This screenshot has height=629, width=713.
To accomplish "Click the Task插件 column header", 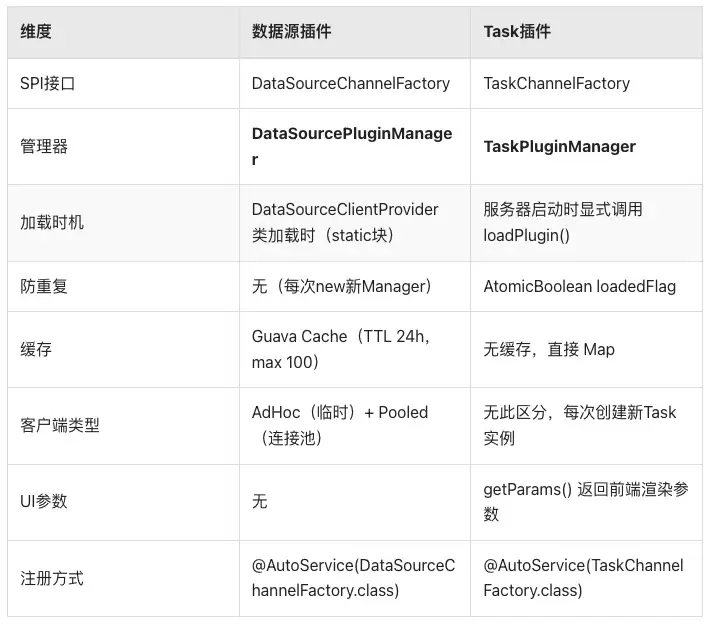I will 517,31.
